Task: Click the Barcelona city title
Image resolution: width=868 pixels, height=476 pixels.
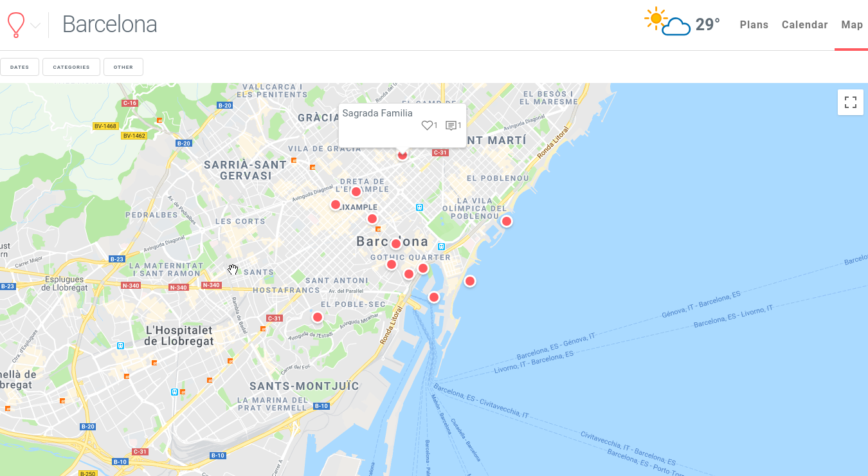Action: coord(110,24)
